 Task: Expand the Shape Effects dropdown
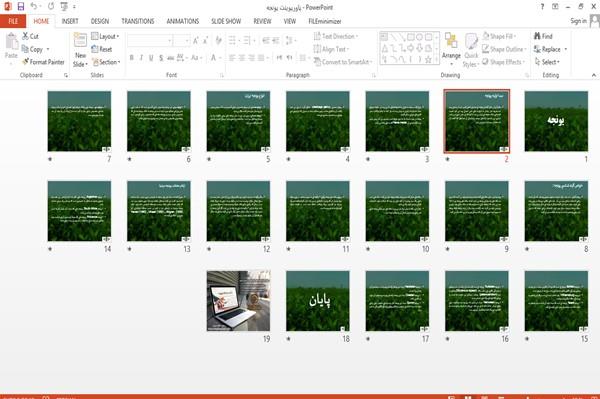503,62
